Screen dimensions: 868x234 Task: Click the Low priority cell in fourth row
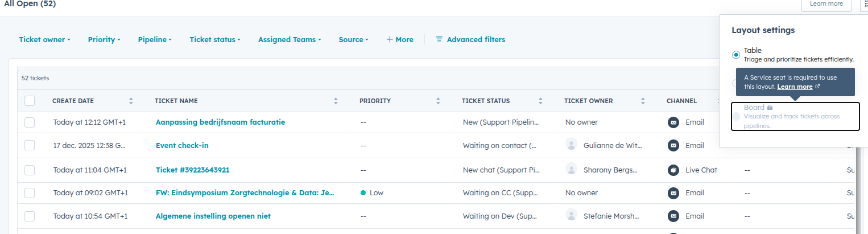[x=376, y=193]
